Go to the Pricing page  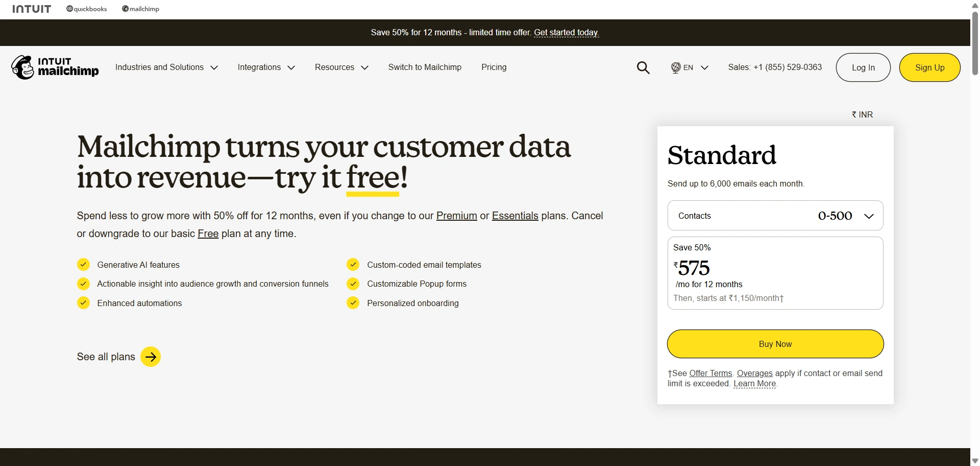494,67
